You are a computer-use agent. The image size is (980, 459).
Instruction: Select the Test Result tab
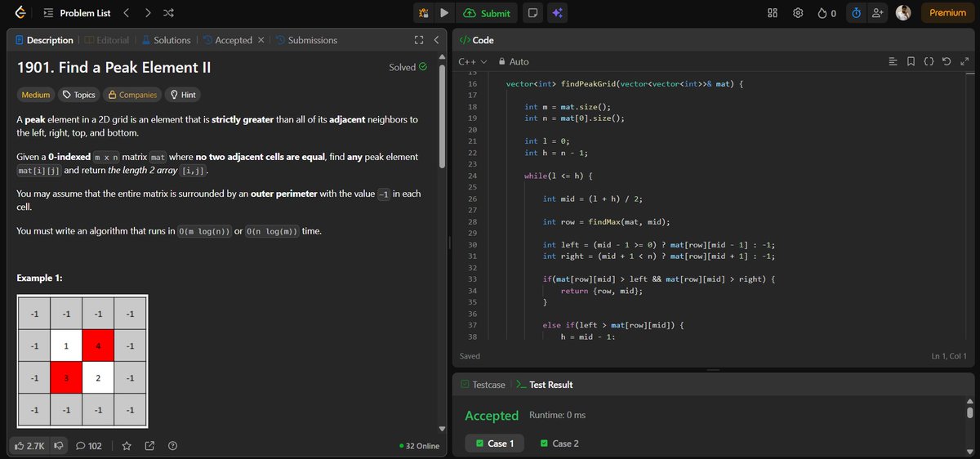(545, 385)
